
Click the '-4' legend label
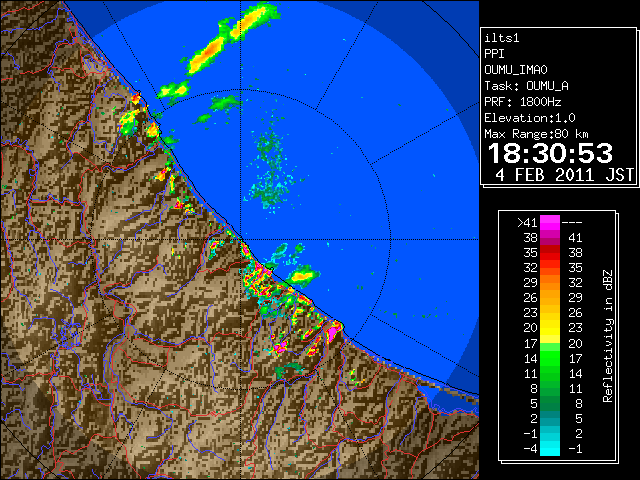(x=530, y=448)
